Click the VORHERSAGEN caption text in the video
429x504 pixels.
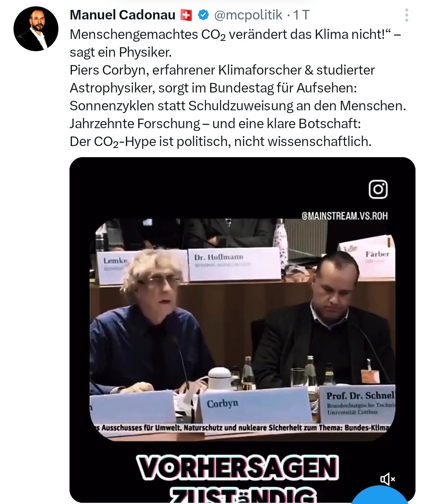(238, 467)
